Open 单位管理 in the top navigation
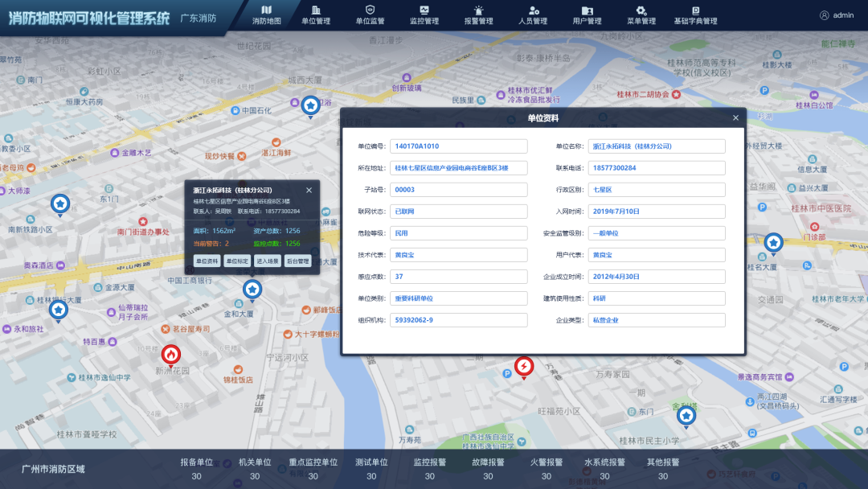Viewport: 868px width, 489px height. click(x=316, y=10)
